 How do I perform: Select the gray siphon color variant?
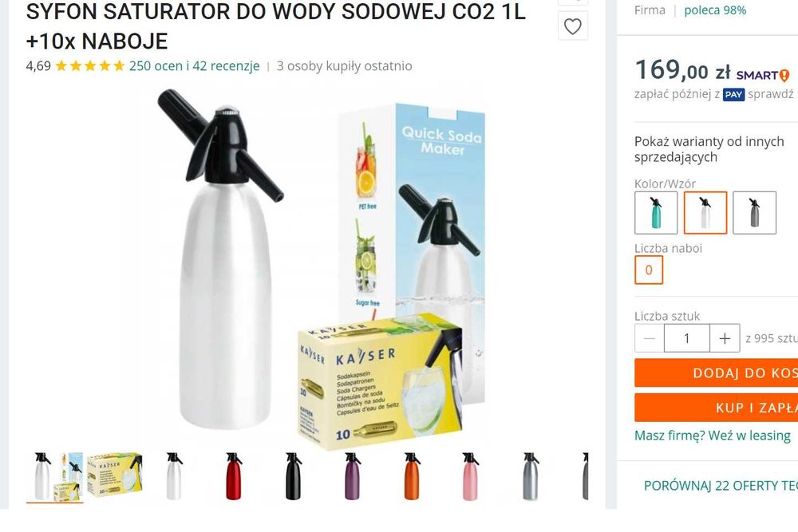(754, 213)
